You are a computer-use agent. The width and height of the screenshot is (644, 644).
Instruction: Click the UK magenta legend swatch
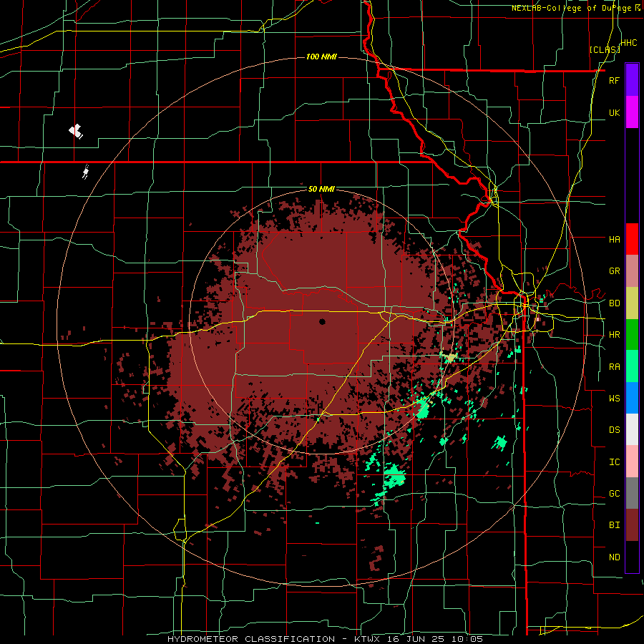[x=632, y=112]
